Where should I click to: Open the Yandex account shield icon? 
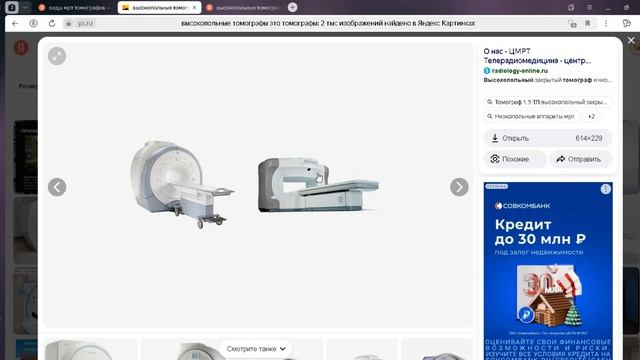coord(33,23)
